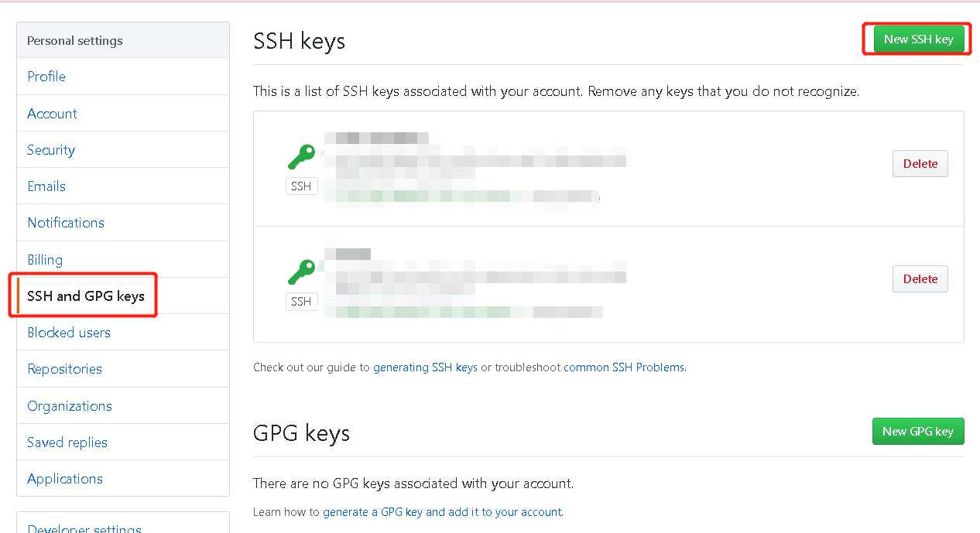Open Notifications settings
This screenshot has height=533, width=980.
click(x=66, y=222)
